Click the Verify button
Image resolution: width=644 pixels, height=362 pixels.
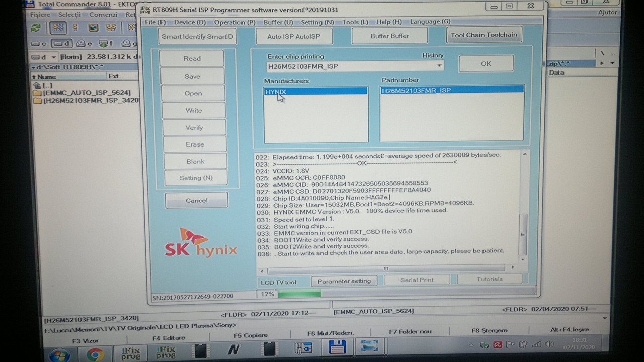pyautogui.click(x=194, y=127)
